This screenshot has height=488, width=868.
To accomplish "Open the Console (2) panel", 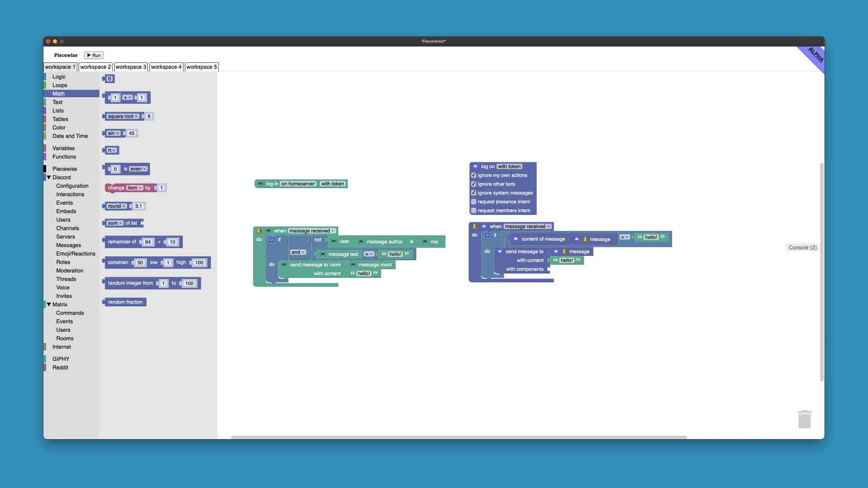I will tap(802, 248).
